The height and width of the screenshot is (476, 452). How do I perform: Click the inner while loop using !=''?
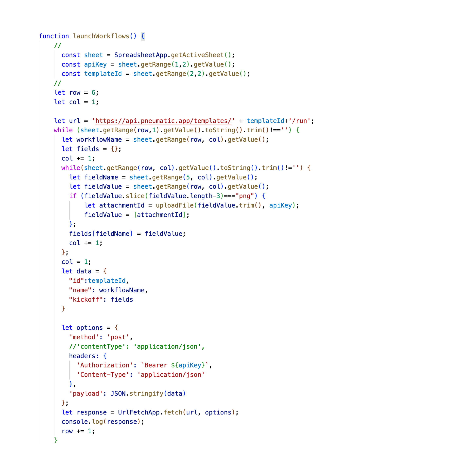tap(186, 168)
